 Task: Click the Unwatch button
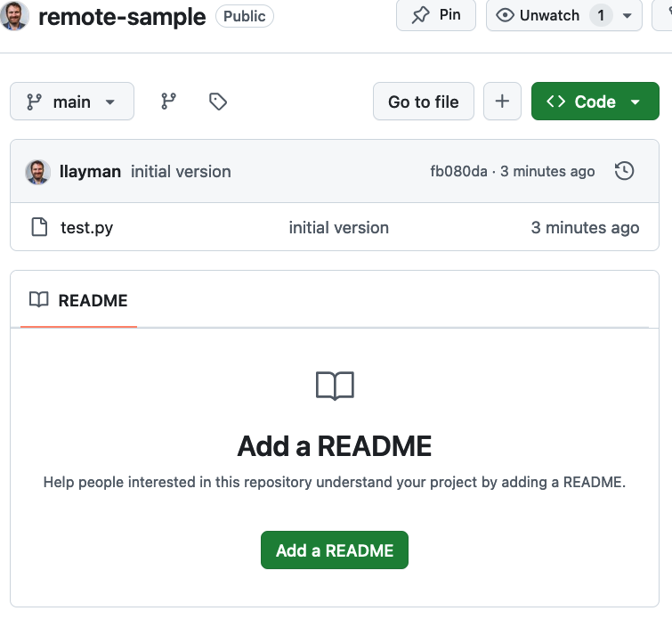538,15
